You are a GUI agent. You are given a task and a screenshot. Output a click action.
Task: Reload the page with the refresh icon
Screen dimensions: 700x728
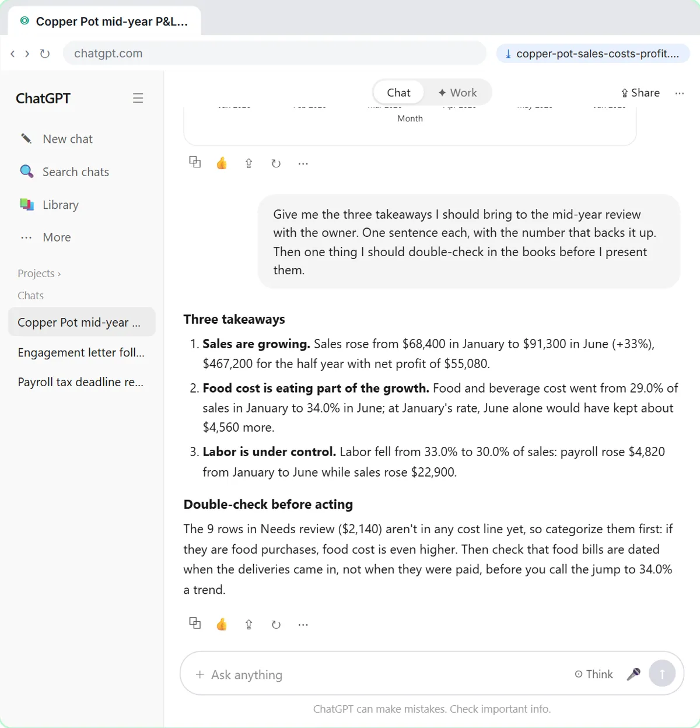(x=44, y=54)
